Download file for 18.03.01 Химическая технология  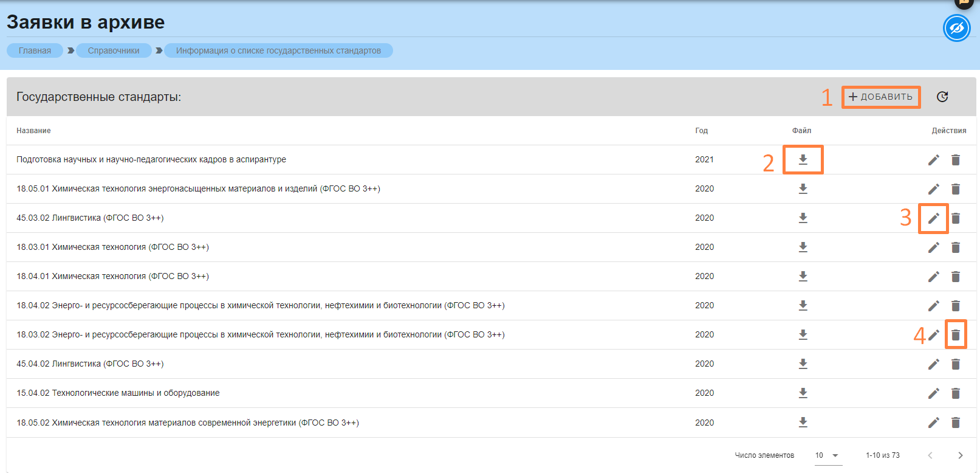pyautogui.click(x=803, y=247)
